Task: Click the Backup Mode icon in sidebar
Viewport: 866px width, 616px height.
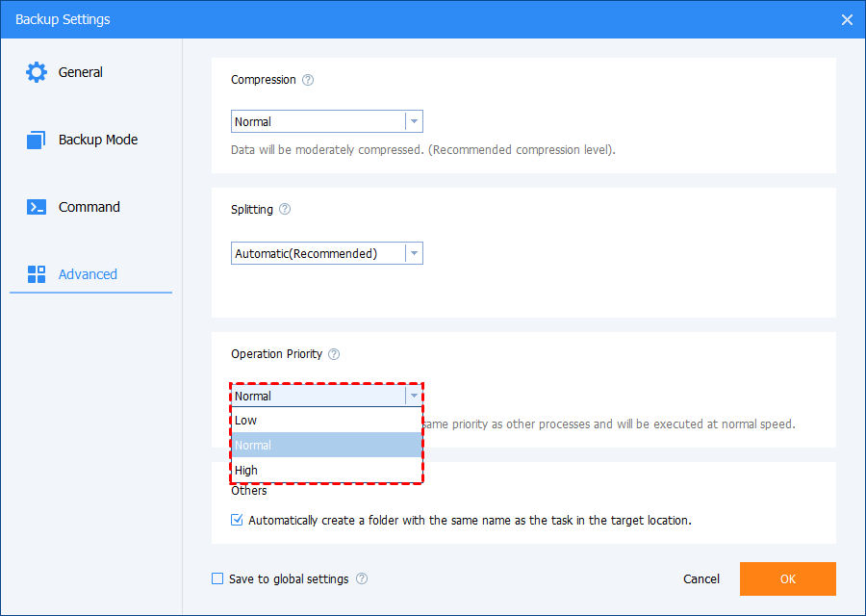Action: pyautogui.click(x=37, y=140)
